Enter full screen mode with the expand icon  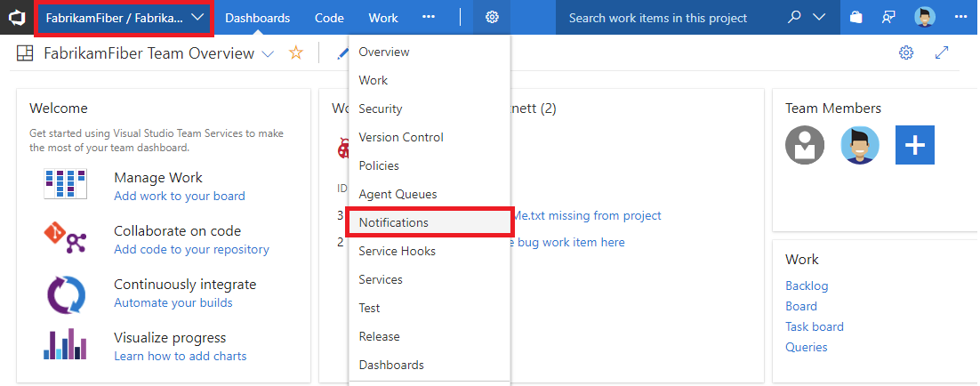[942, 52]
